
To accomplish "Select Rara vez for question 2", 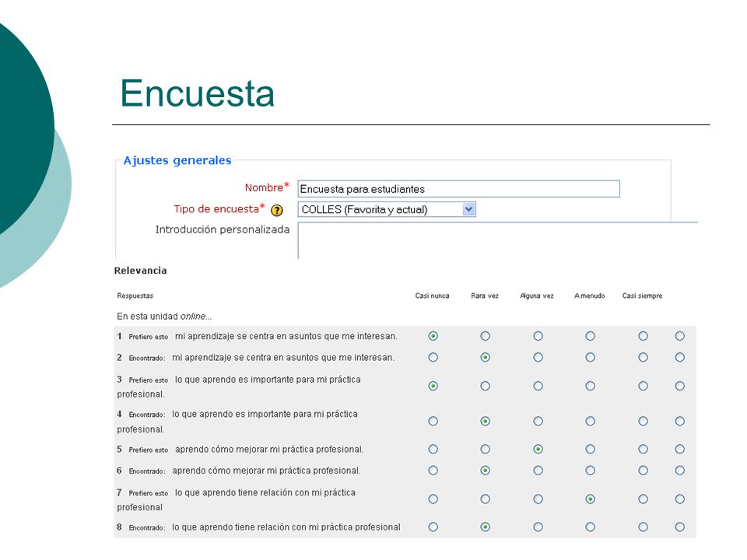I will pyautogui.click(x=485, y=357).
